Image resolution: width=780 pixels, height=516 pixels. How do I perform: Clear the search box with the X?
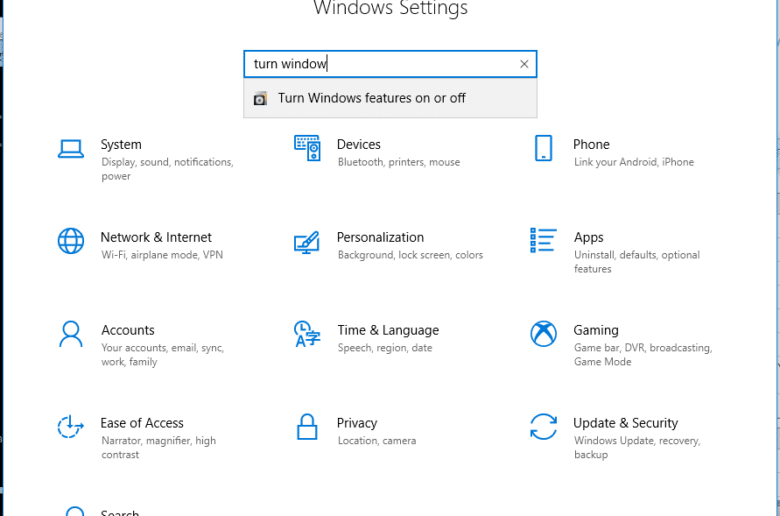(524, 64)
